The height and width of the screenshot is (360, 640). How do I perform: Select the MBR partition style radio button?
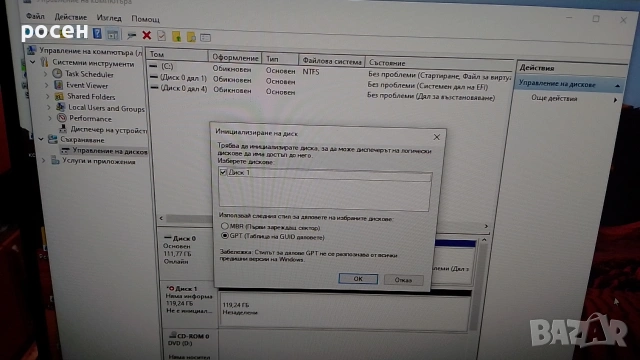click(224, 226)
